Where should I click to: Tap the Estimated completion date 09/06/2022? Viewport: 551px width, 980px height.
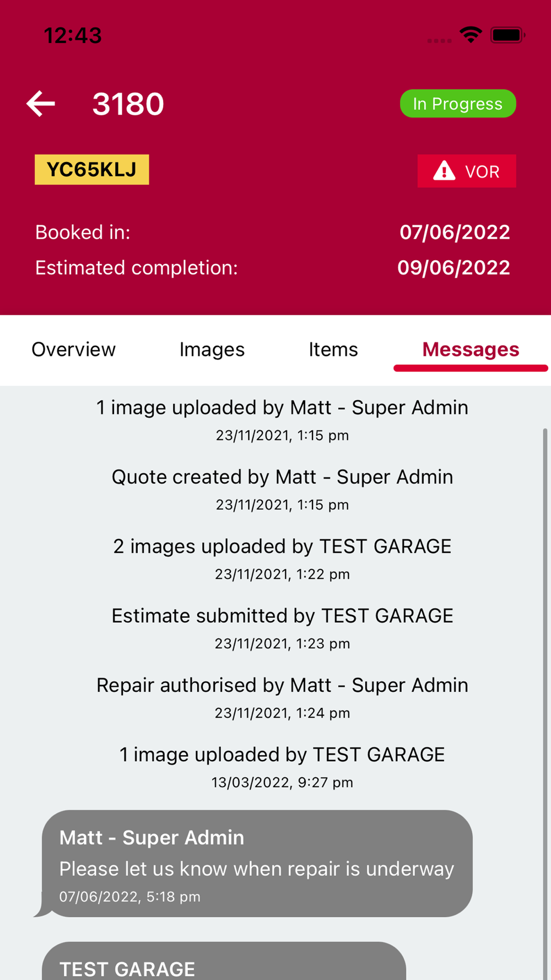(453, 268)
